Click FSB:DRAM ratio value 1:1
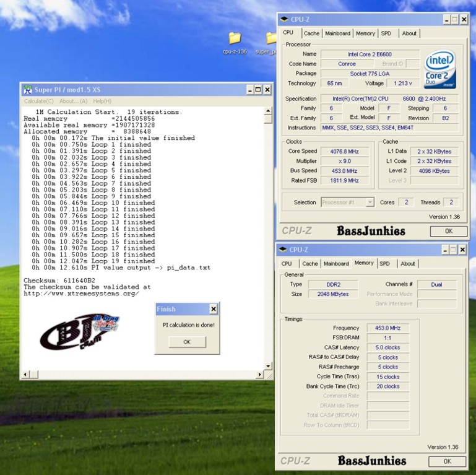The width and height of the screenshot is (476, 475). click(x=387, y=338)
